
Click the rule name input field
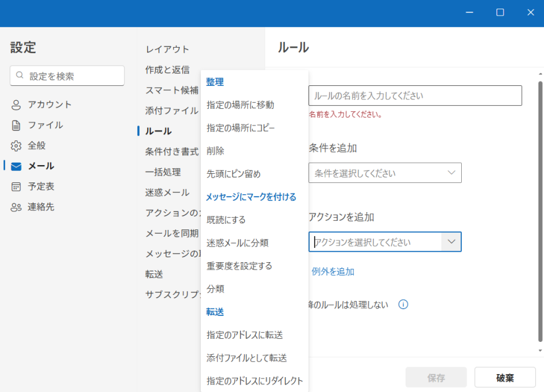point(414,95)
